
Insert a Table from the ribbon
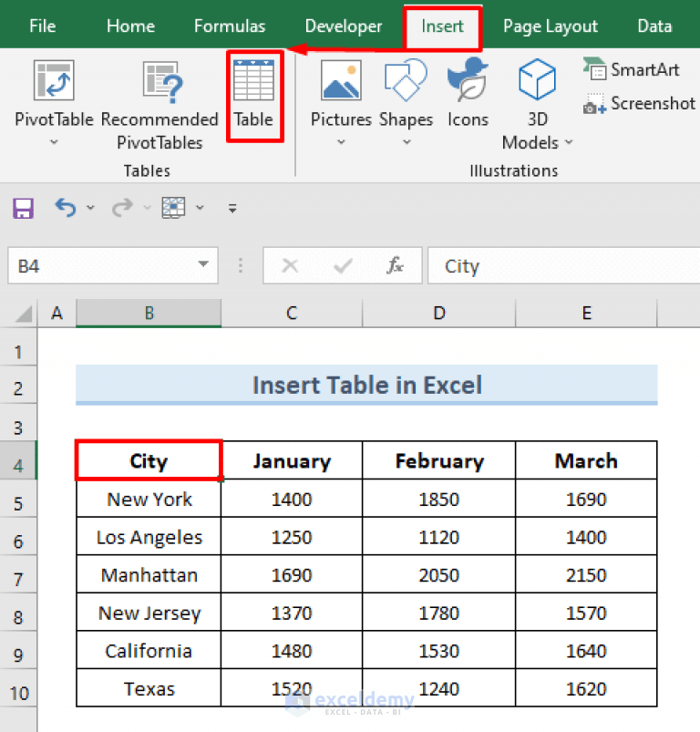pos(254,98)
